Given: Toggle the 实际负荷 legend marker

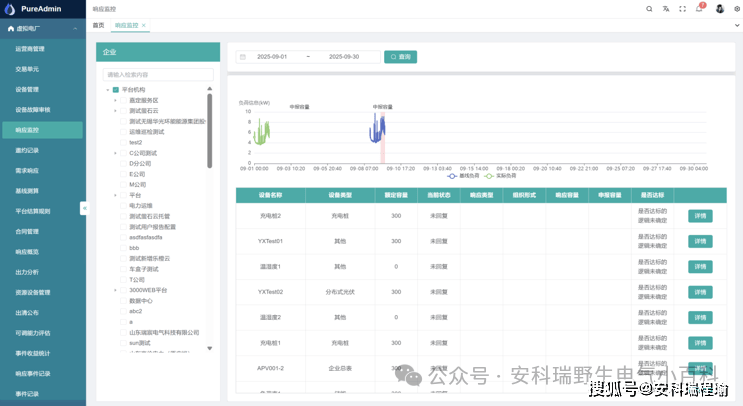Looking at the screenshot, I should (489, 176).
